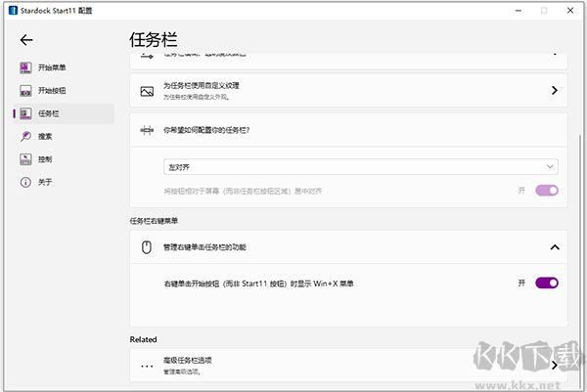The height and width of the screenshot is (392, 587).
Task: Click 管理右键单击任务栏的功能 label
Action: [204, 247]
